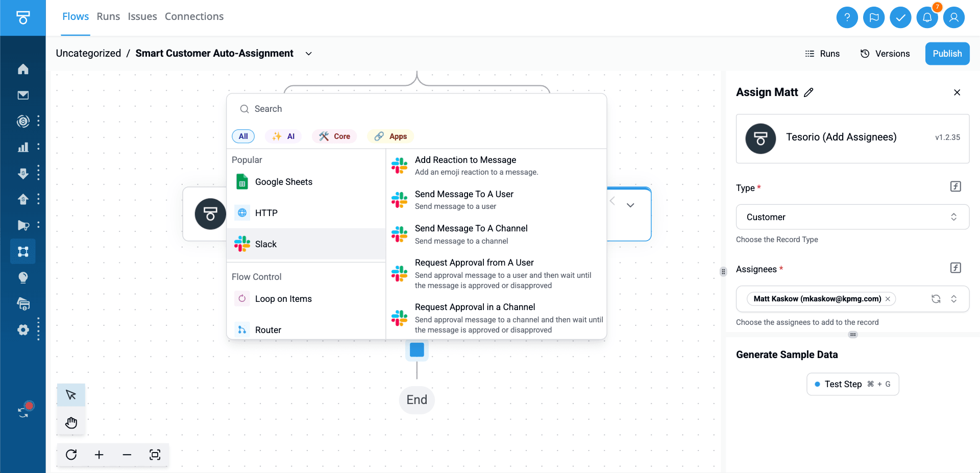The width and height of the screenshot is (980, 473).
Task: Select the hand pan tool
Action: click(71, 422)
